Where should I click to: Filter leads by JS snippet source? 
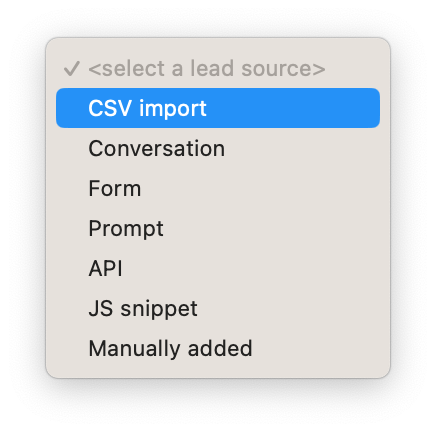point(218,308)
